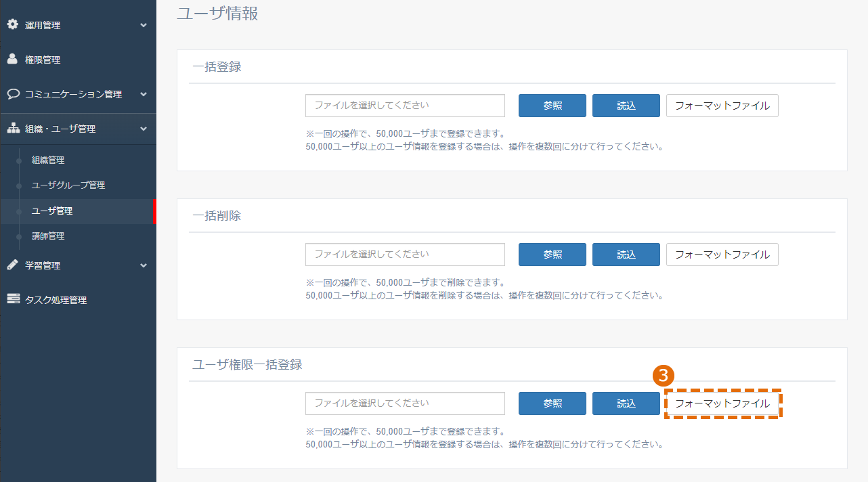Open the 学習管理 menu
Viewport: 868px width, 482px height.
click(78, 265)
